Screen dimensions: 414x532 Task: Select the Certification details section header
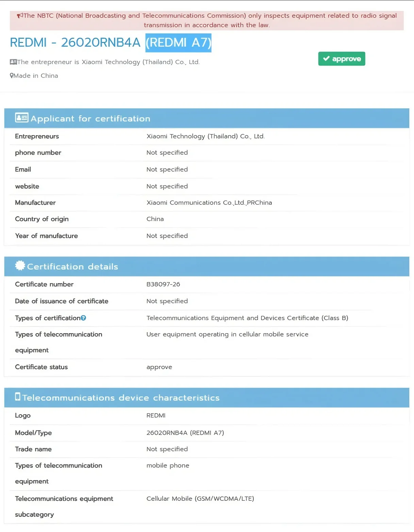tap(73, 267)
